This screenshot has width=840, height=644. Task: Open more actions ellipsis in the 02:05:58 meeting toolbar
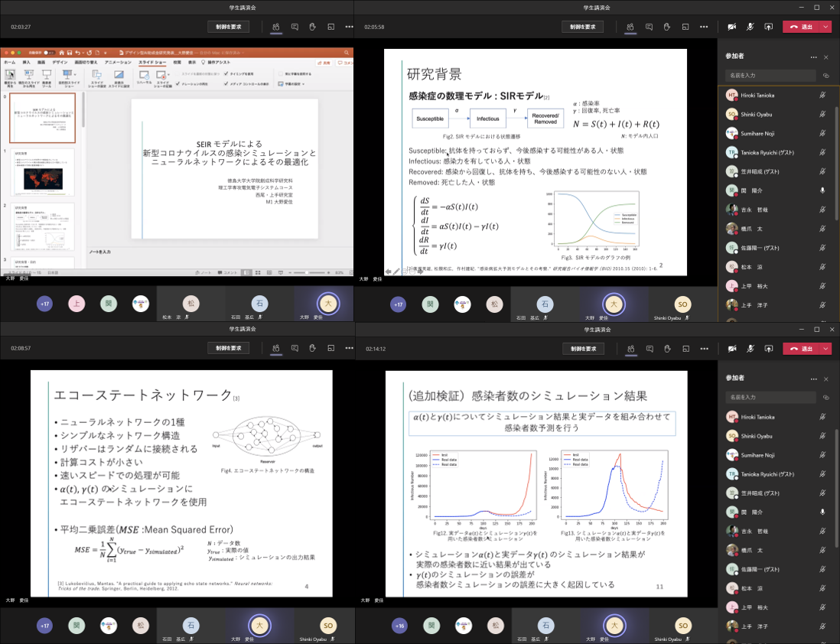pyautogui.click(x=704, y=27)
